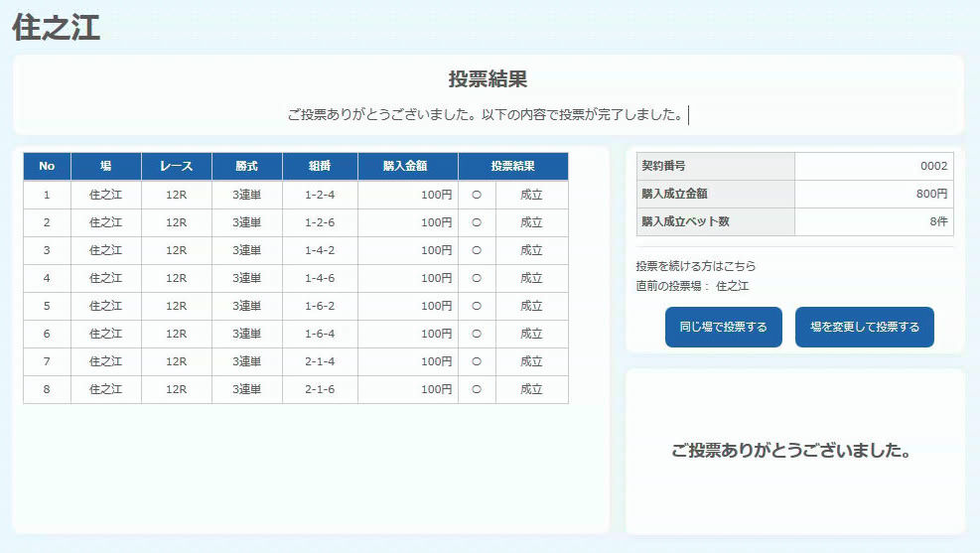This screenshot has width=980, height=553.
Task: Click the circle mark in the 2-1-6 row
Action: coord(477,389)
